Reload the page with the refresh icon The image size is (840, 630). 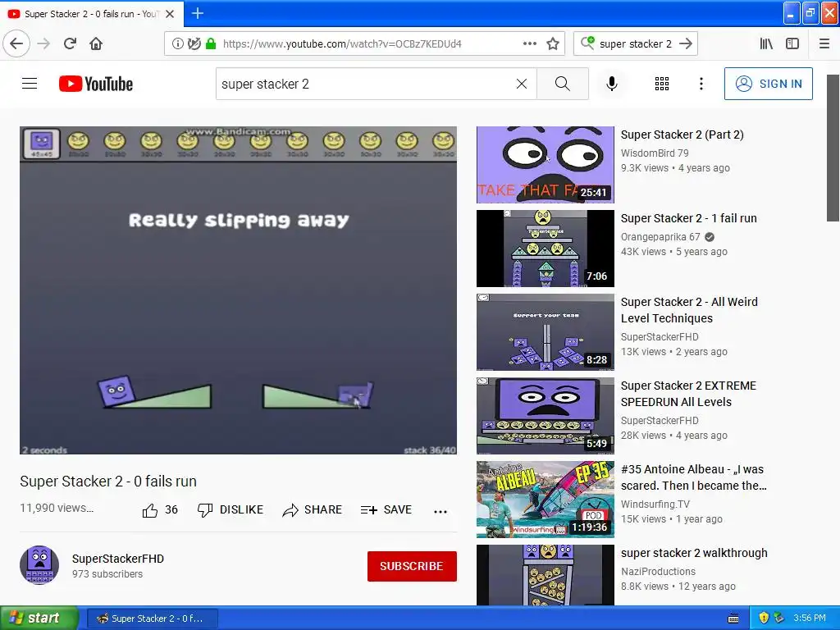point(71,43)
